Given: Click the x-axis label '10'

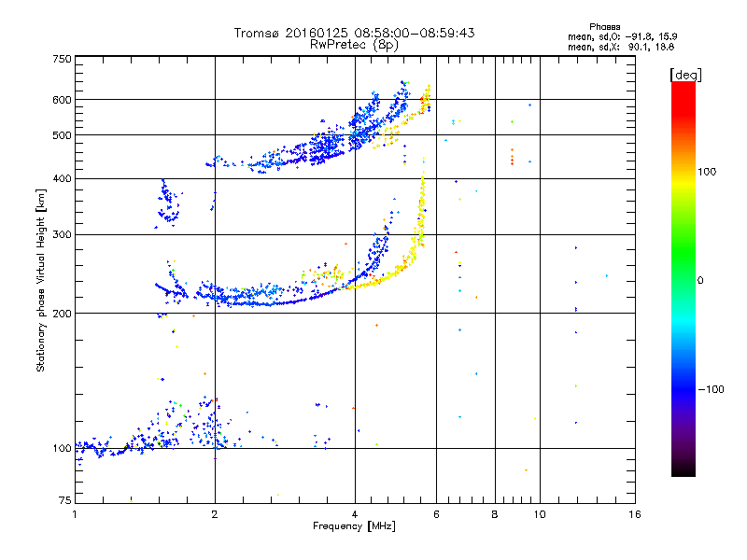Looking at the screenshot, I should [540, 515].
